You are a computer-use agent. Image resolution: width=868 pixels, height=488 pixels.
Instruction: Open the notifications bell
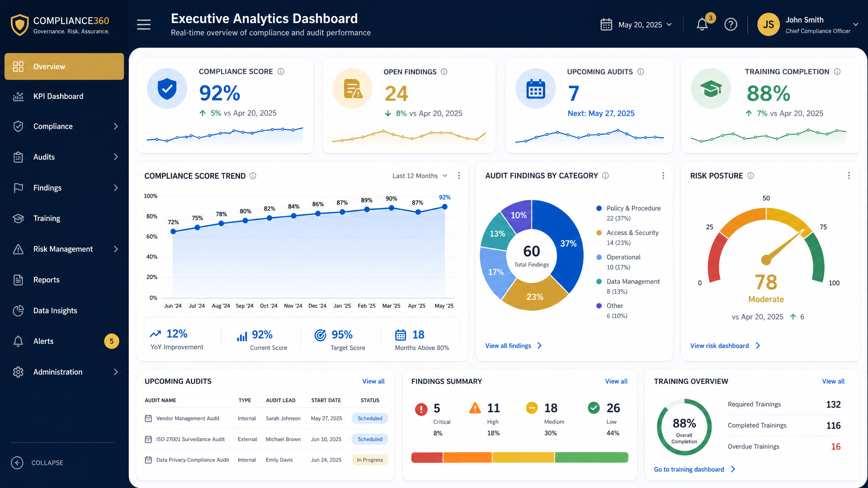[702, 25]
